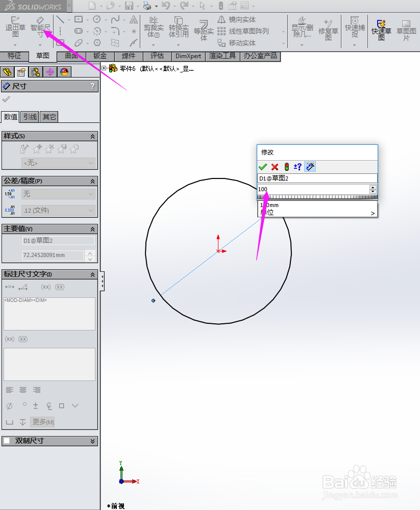Select the 智能尺寸 smart dimension tool

pos(41,29)
